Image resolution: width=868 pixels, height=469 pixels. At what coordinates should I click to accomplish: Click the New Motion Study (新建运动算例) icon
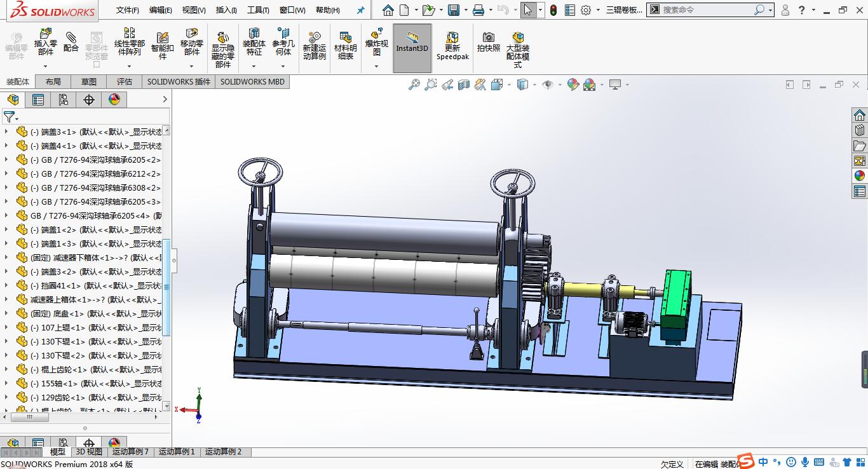click(x=314, y=42)
